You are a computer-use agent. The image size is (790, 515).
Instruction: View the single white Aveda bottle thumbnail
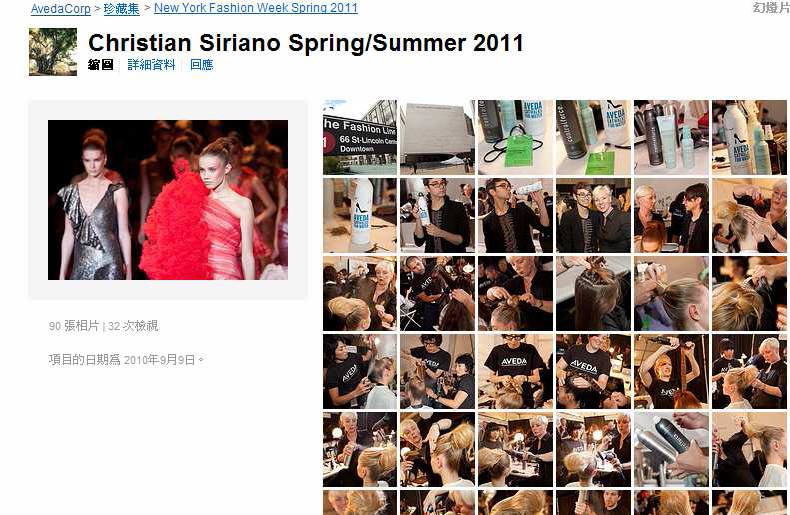[360, 215]
